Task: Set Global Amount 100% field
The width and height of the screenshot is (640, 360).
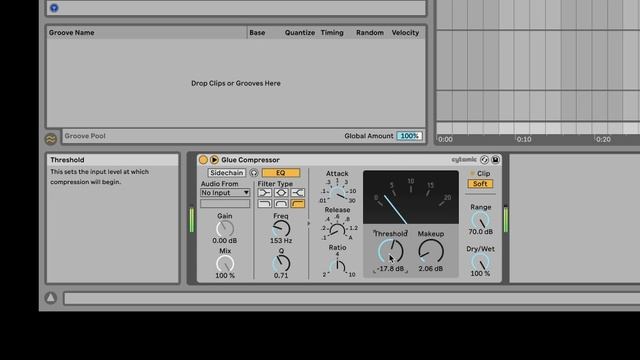Action: 409,136
